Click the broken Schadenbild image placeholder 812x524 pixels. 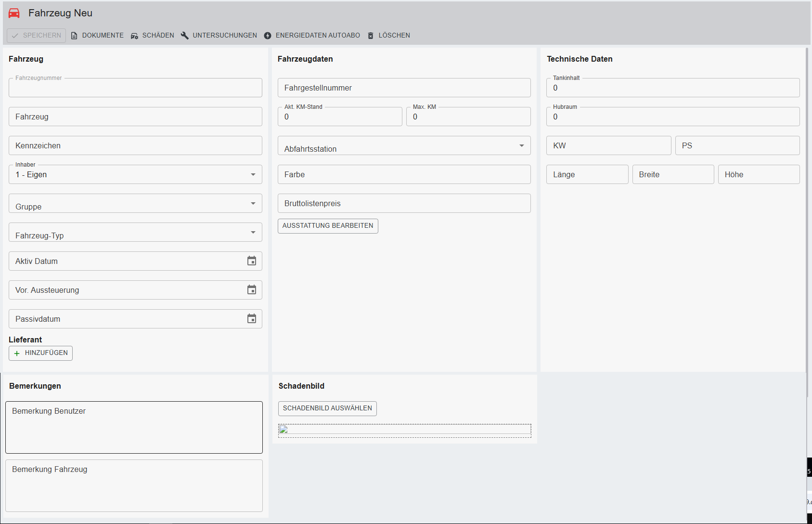click(x=284, y=430)
